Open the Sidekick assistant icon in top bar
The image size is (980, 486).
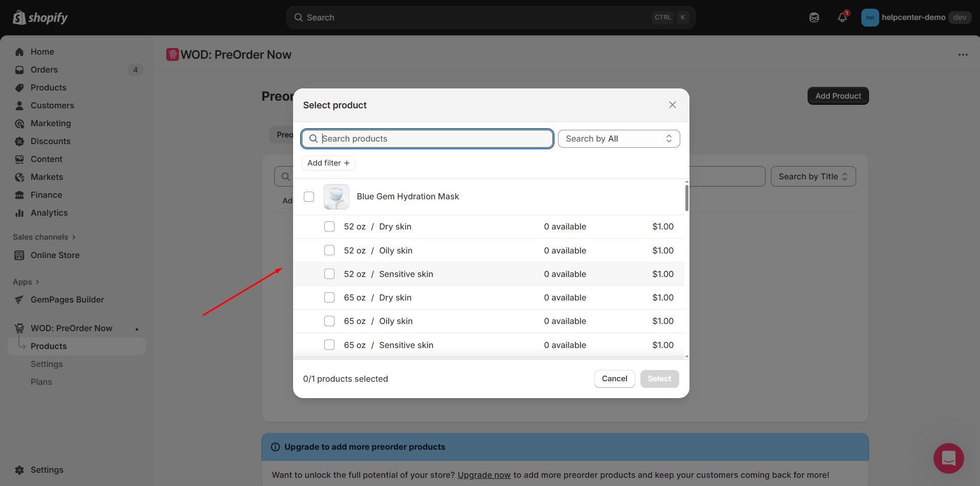(814, 18)
